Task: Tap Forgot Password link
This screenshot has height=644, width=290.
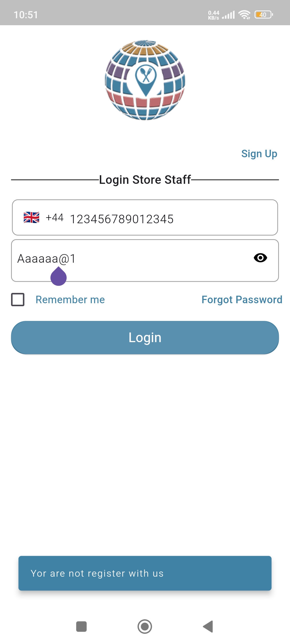Action: 242,299
